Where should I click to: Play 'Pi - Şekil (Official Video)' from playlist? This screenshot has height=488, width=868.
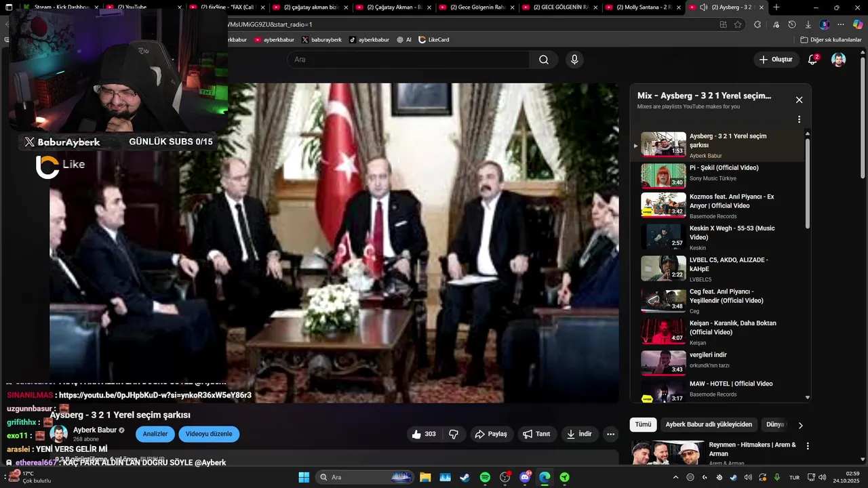[x=719, y=174]
